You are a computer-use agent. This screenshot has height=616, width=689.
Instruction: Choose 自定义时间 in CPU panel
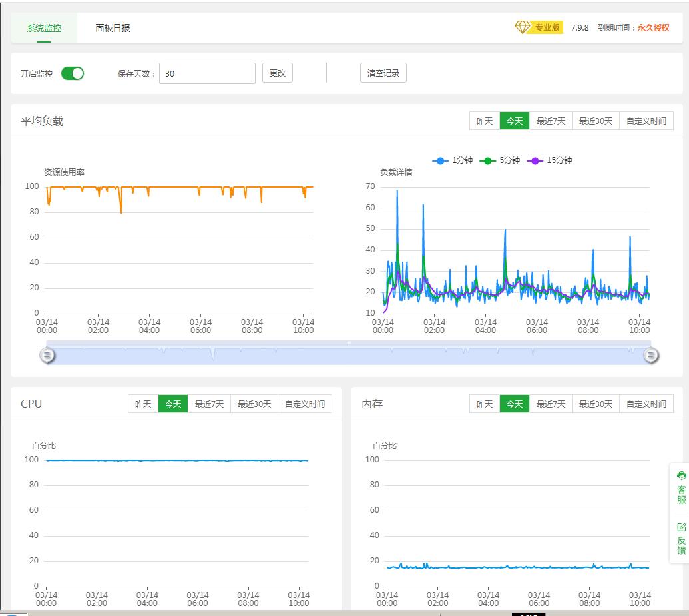pos(305,404)
